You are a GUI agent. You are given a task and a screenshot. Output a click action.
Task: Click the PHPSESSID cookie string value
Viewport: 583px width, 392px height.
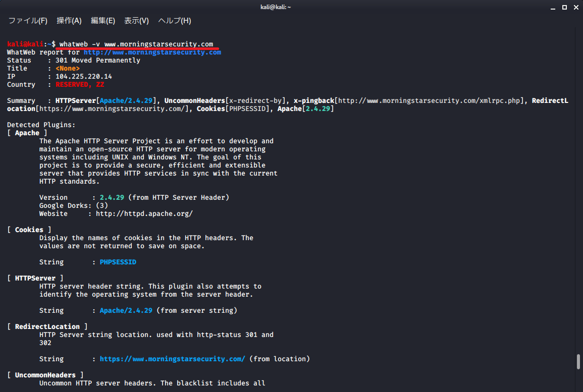[x=118, y=262]
